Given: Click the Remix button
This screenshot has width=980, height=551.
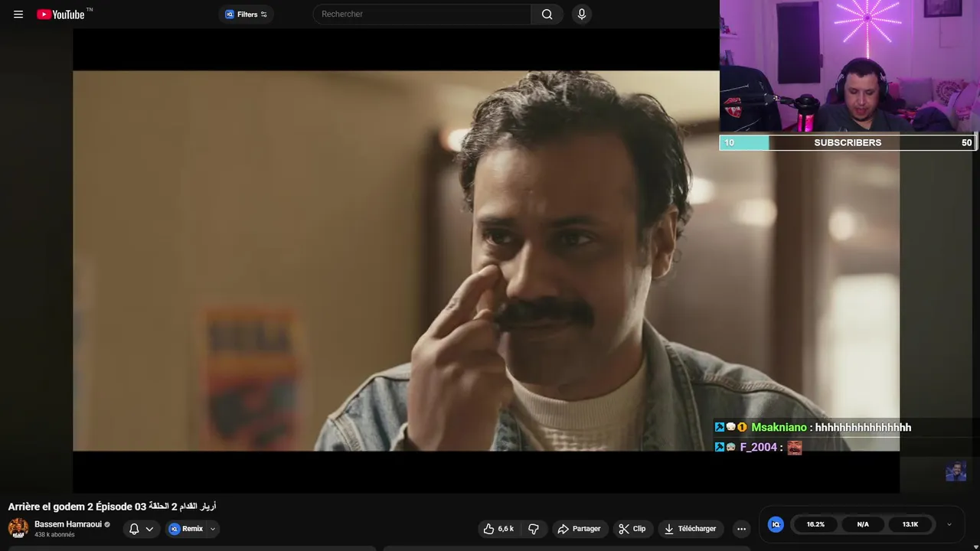Looking at the screenshot, I should coord(186,529).
